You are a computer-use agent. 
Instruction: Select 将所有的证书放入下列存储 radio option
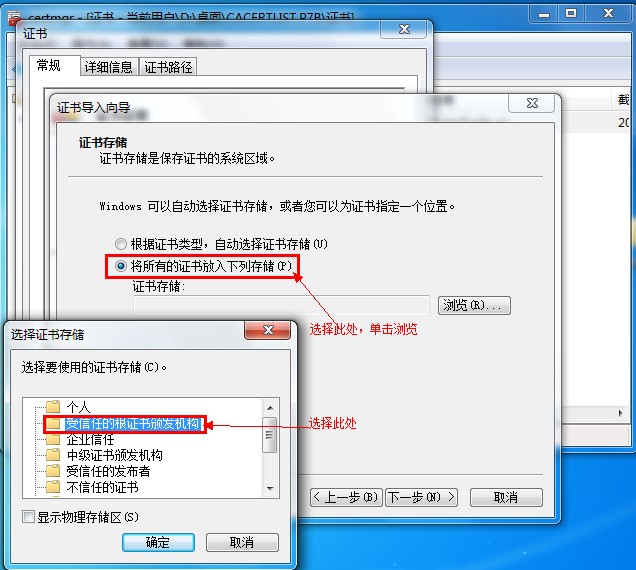[x=120, y=266]
